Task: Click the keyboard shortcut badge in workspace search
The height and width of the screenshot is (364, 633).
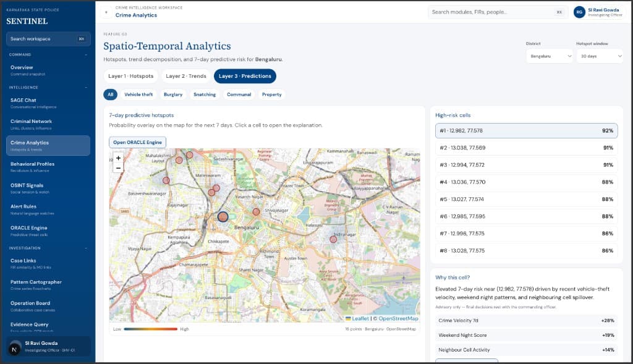Action: pos(82,39)
